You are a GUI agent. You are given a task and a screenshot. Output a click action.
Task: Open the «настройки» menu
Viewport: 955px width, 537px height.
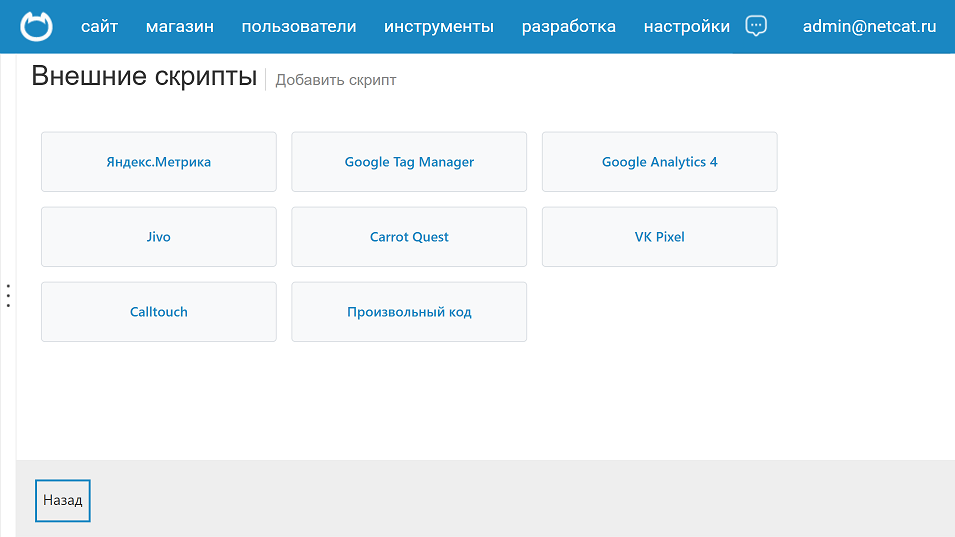pyautogui.click(x=687, y=27)
